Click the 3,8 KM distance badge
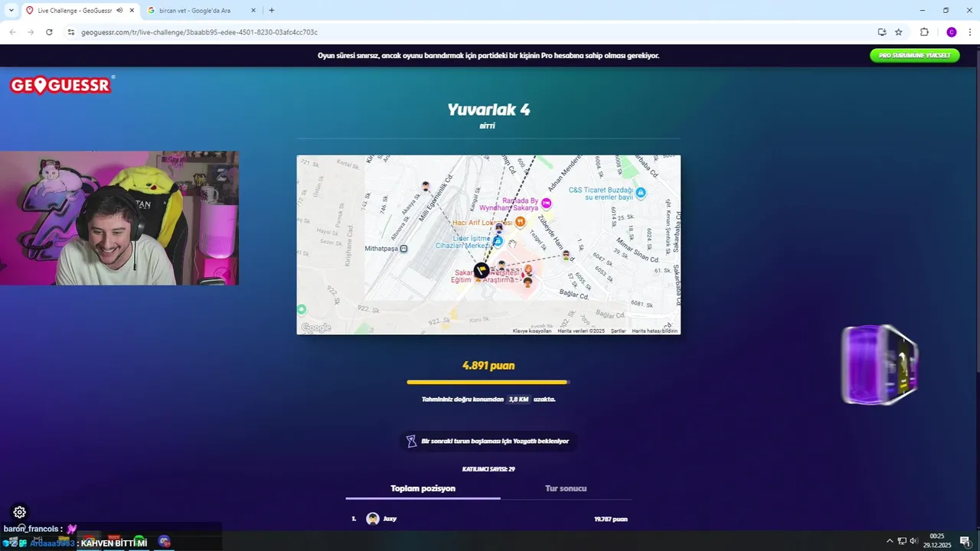This screenshot has height=551, width=980. coord(519,399)
